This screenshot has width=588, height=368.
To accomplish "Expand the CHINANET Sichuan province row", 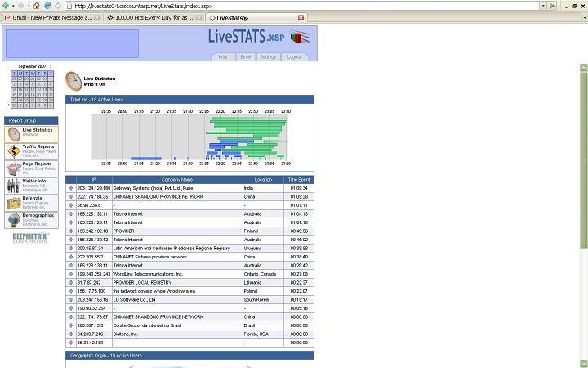I will pyautogui.click(x=71, y=257).
